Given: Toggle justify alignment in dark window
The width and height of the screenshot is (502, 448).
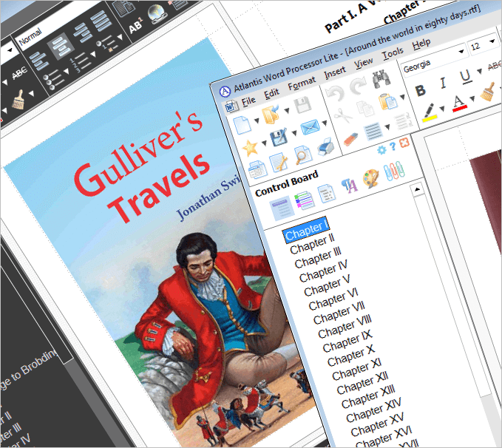Looking at the screenshot, I should click(101, 21).
